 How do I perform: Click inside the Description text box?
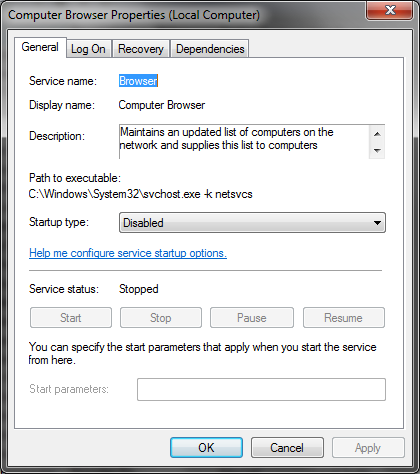[244, 142]
